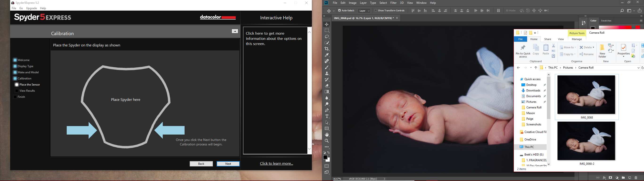Toggle Quick Mask mode icon

[x=327, y=166]
